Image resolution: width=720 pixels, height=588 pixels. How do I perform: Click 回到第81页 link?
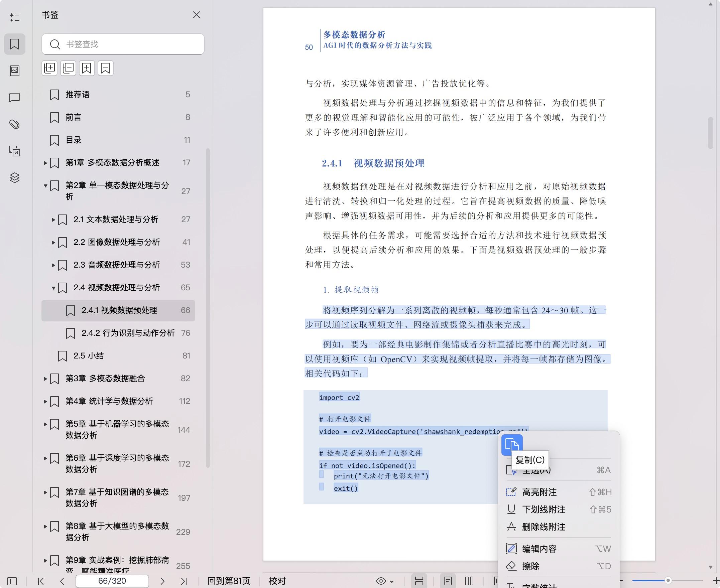[229, 581]
